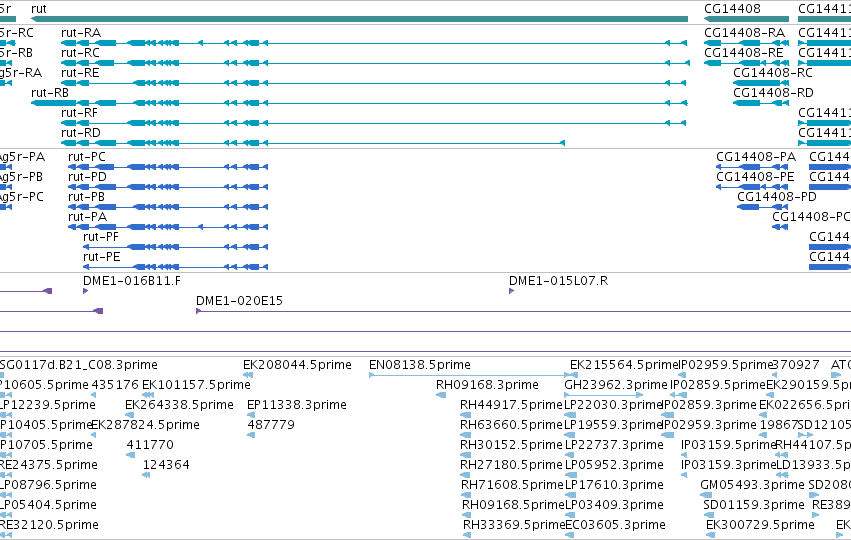
Task: Click EST EK215564.5prime
Action: click(x=624, y=365)
